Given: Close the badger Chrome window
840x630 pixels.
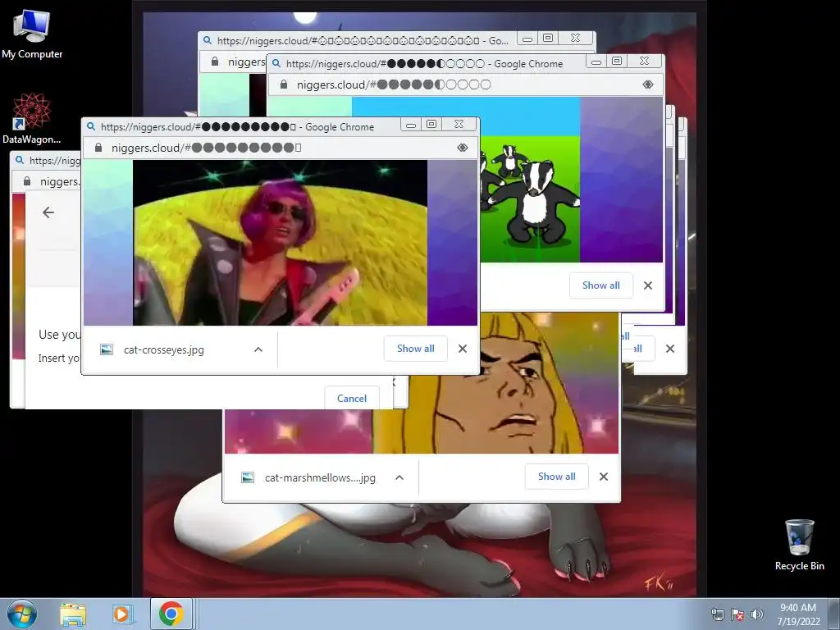Looking at the screenshot, I should [x=645, y=62].
